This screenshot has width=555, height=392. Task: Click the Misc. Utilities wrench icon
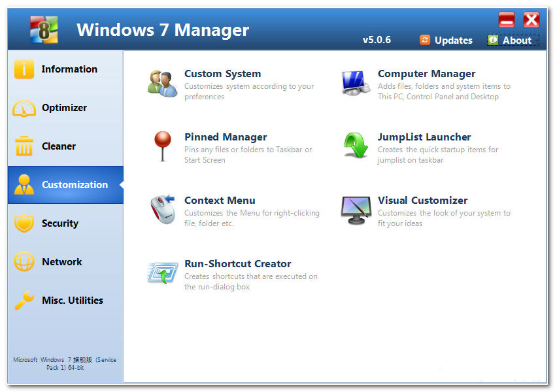24,300
